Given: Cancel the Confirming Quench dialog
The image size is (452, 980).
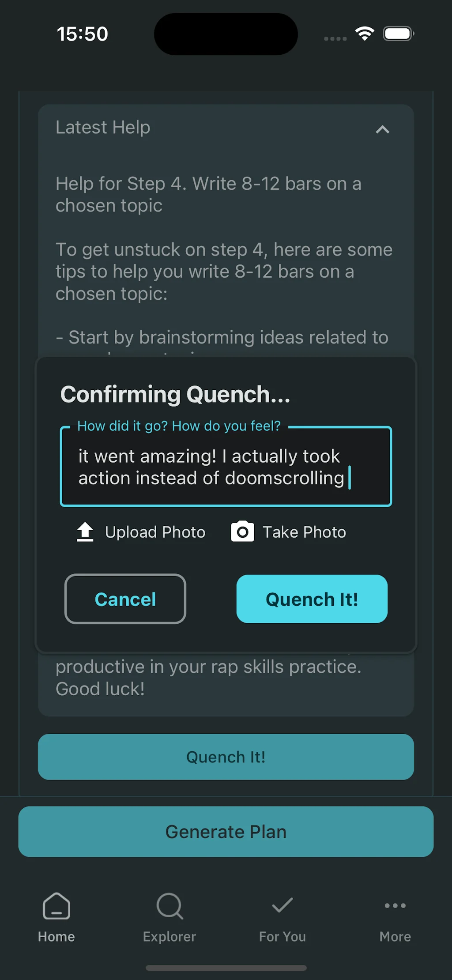Looking at the screenshot, I should [x=125, y=599].
